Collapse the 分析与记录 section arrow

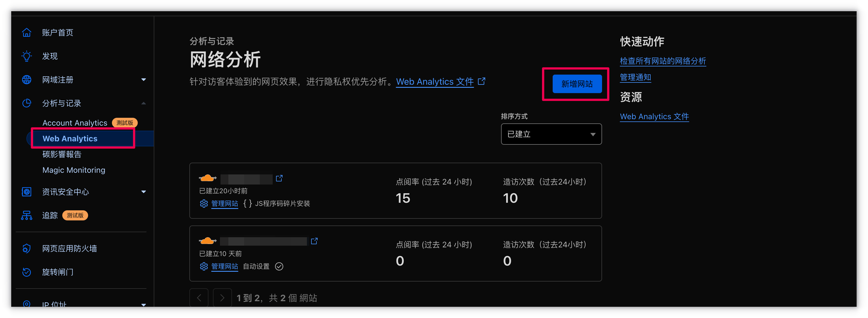click(x=144, y=103)
